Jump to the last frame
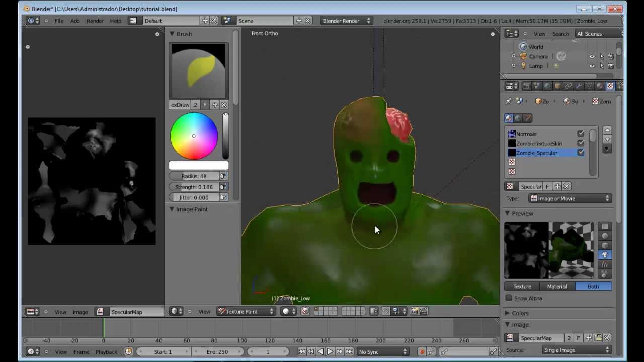644x362 pixels. pyautogui.click(x=349, y=352)
